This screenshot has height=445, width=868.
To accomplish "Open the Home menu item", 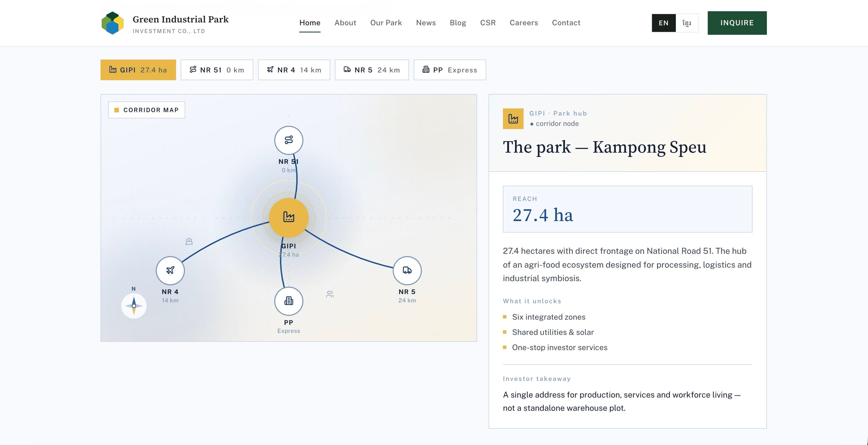I will click(x=310, y=23).
